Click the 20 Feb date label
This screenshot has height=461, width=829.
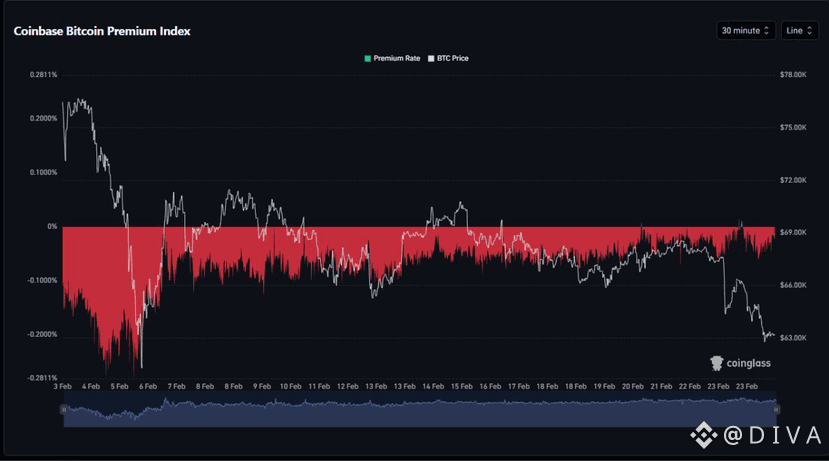point(633,386)
